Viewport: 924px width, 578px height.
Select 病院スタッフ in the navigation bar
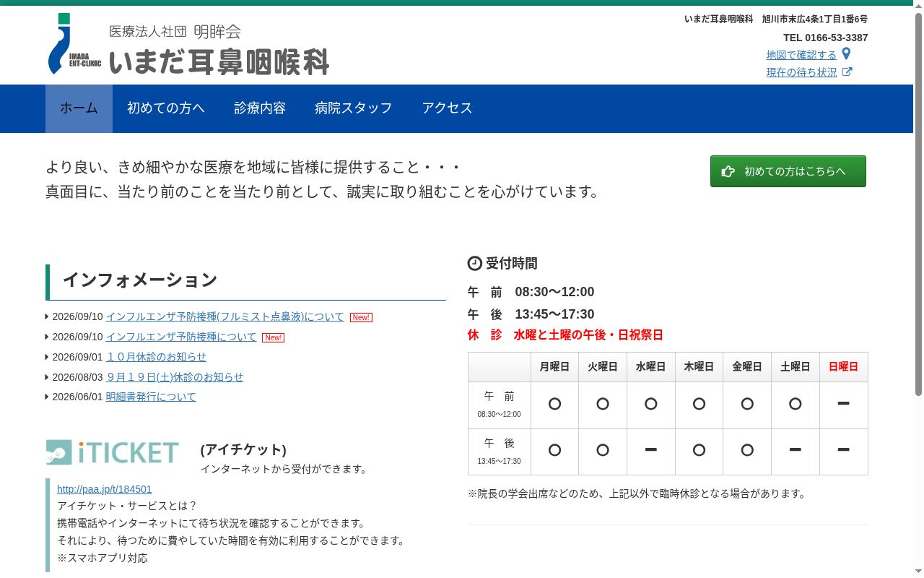coord(354,108)
